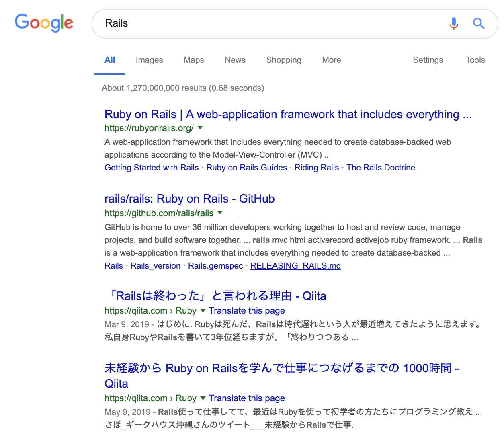Screen dimensions: 504x435
Task: Click the rubyonrails.org snippet description text
Action: (x=278, y=148)
